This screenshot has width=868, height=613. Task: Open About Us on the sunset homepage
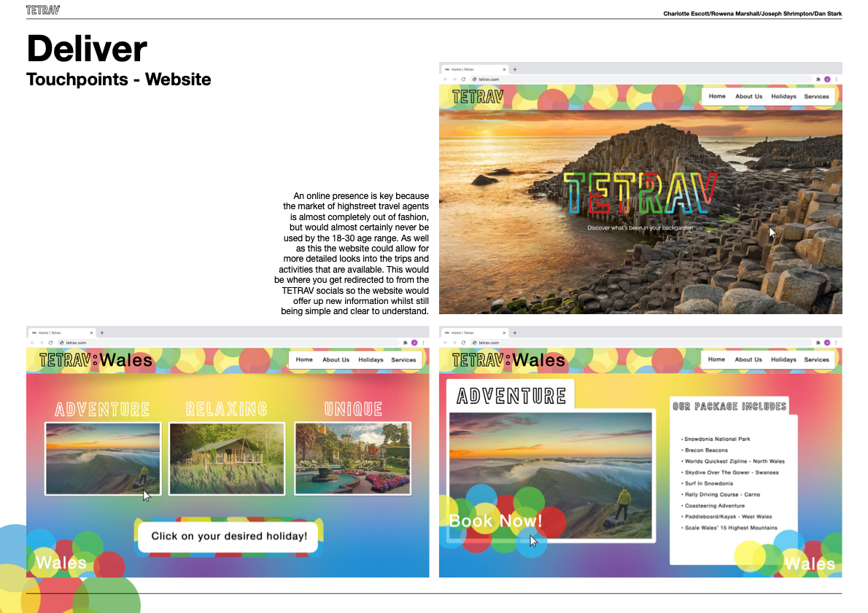coord(748,96)
